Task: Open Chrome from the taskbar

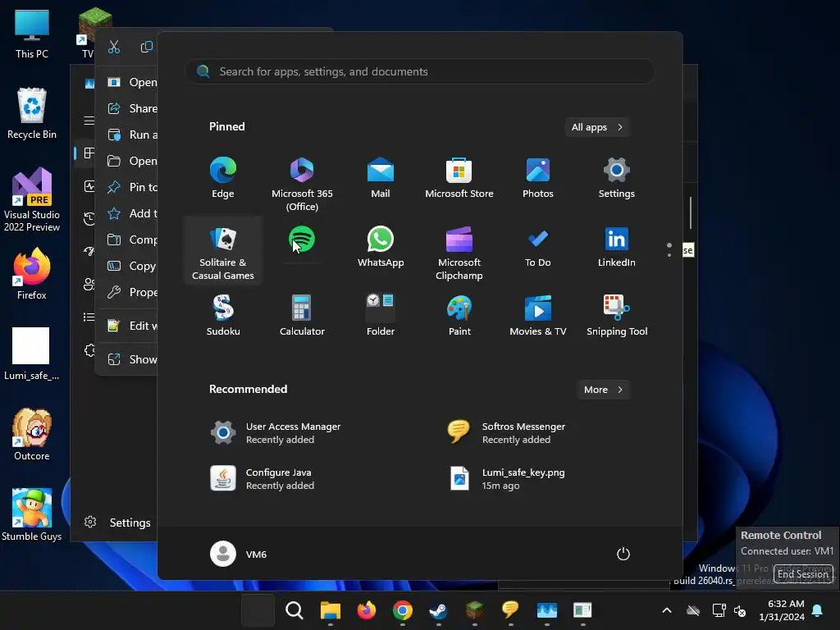Action: point(402,610)
